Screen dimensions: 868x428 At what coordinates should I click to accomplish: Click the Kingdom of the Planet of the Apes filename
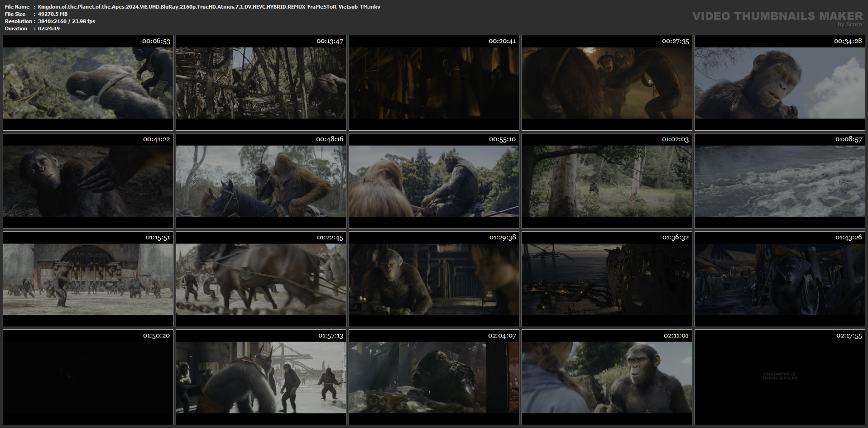209,7
